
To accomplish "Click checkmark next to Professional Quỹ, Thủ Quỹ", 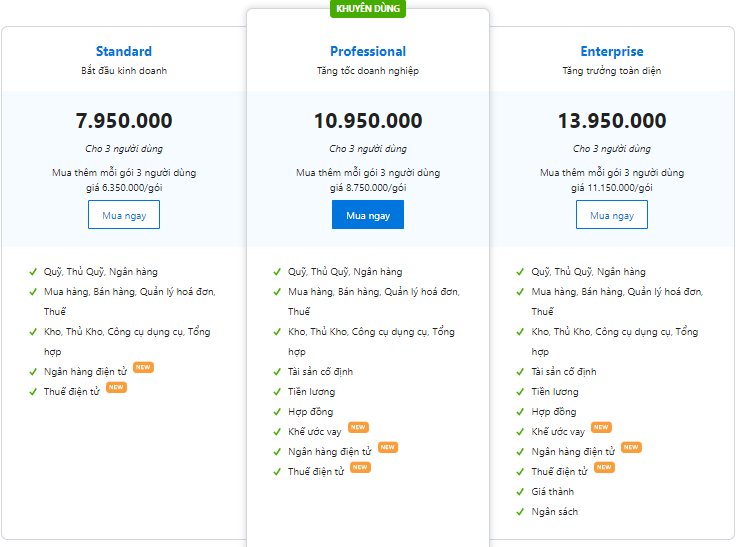I will [277, 272].
